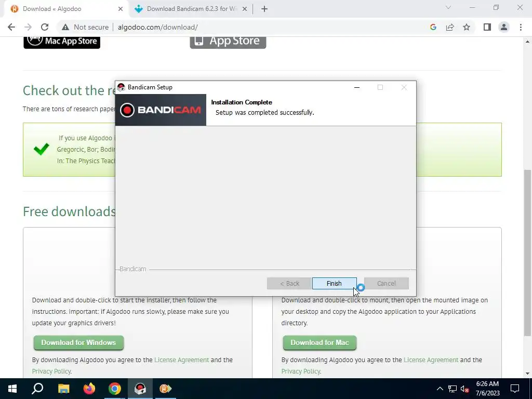
Task: Open taskbar search
Action: (37, 389)
